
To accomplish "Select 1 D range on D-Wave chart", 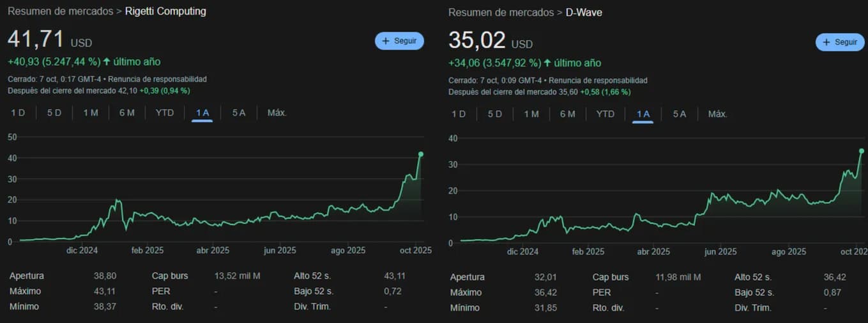I will 459,114.
